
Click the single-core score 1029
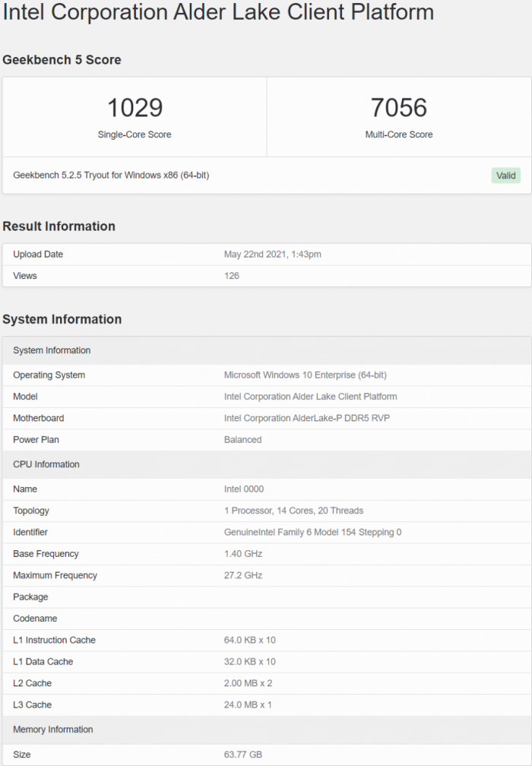pyautogui.click(x=135, y=108)
